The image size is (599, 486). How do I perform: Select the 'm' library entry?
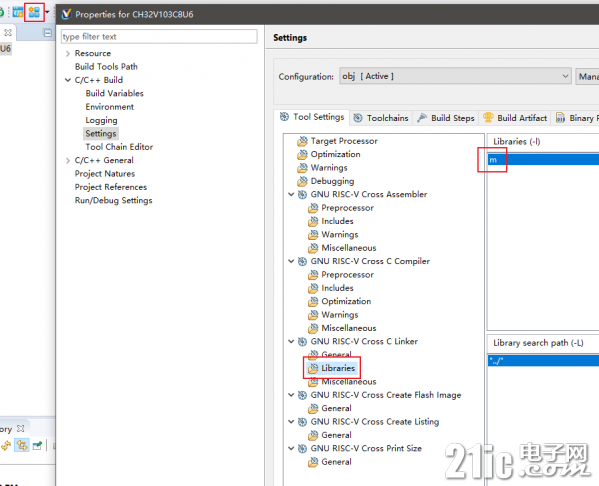(x=543, y=160)
